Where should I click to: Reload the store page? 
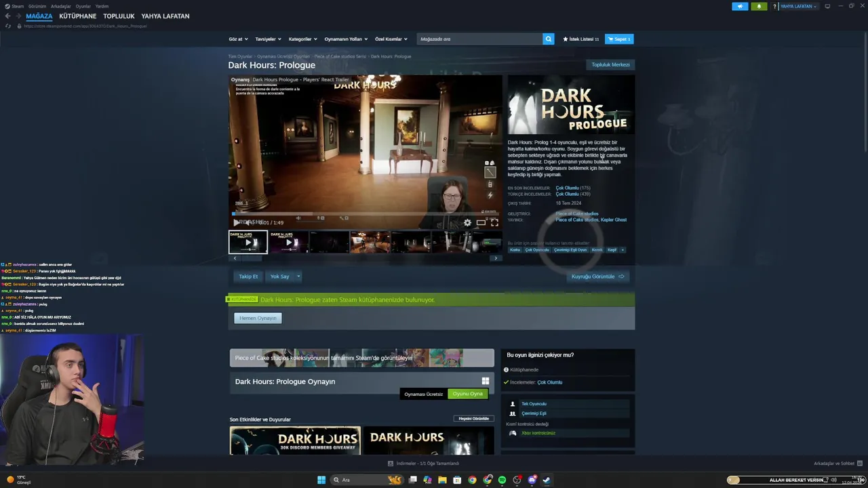(8, 26)
